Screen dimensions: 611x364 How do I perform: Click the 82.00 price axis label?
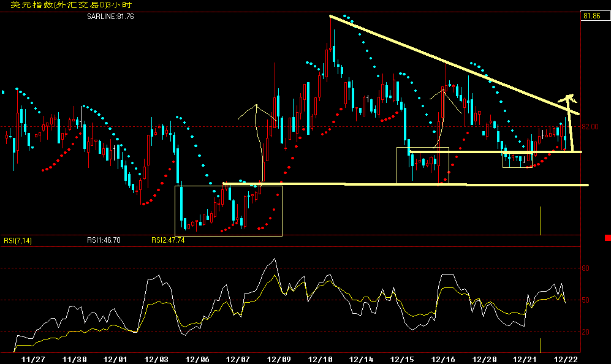pyautogui.click(x=590, y=127)
